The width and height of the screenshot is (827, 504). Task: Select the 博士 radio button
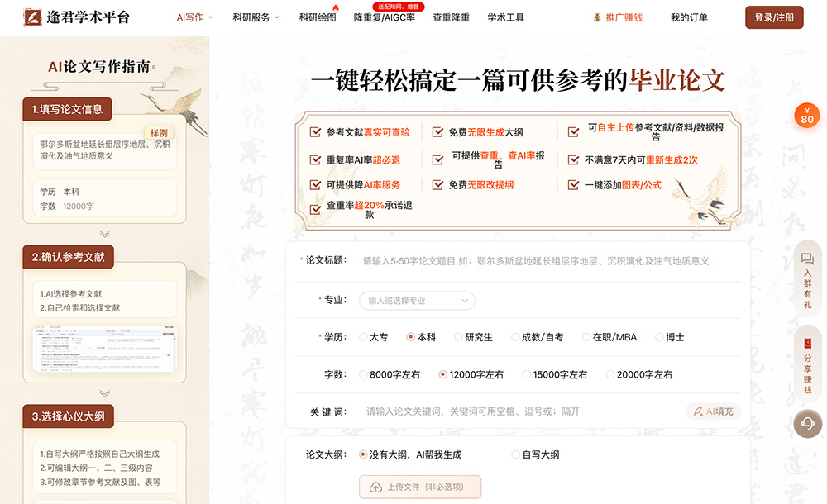[x=659, y=337]
